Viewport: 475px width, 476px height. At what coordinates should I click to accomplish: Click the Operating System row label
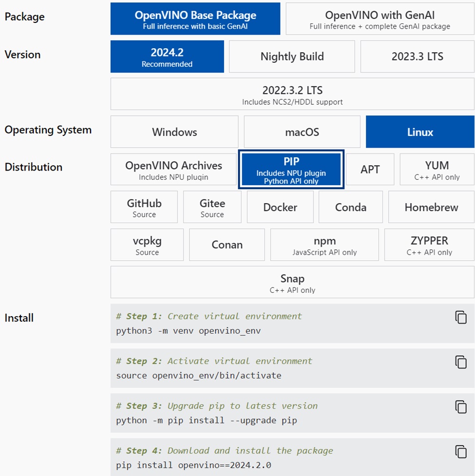[48, 130]
